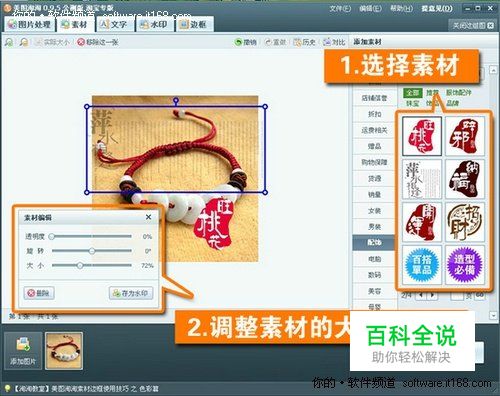Select the 运费相关 material category
This screenshot has height=396, width=500.
tap(374, 130)
